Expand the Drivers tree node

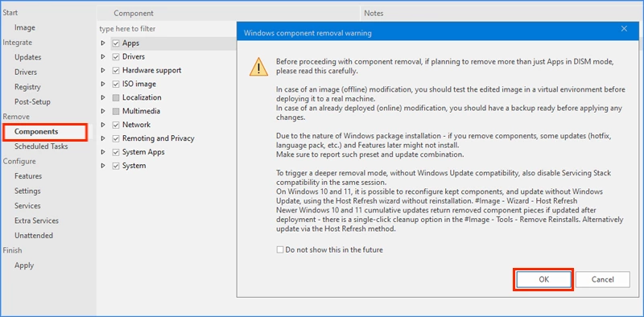tap(103, 56)
